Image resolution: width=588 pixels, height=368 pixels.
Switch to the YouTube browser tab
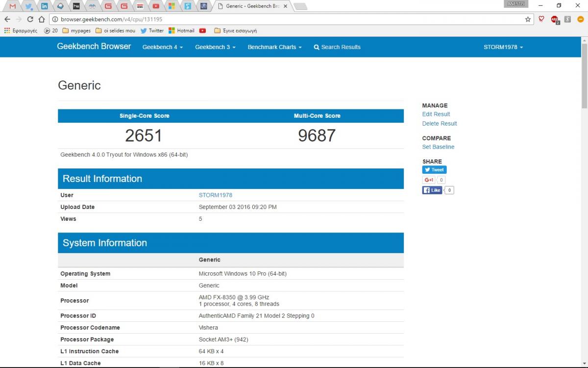156,6
